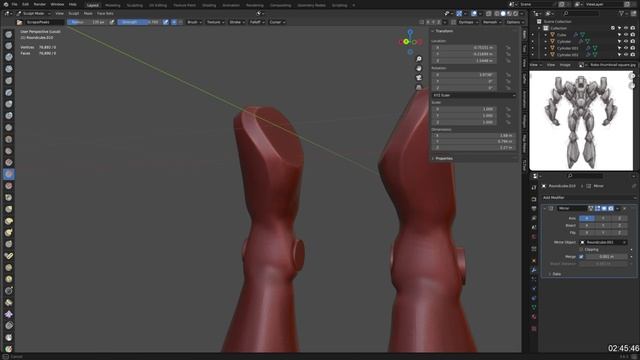Toggle radius pressure sensitivity icon

click(112, 22)
